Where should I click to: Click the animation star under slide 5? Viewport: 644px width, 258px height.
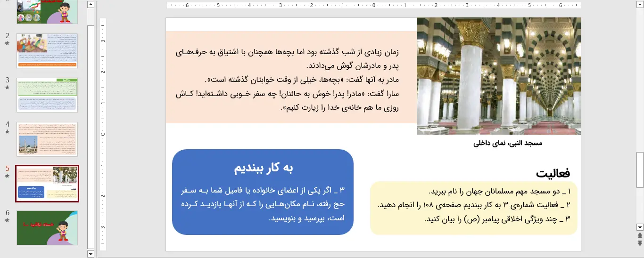(x=7, y=176)
